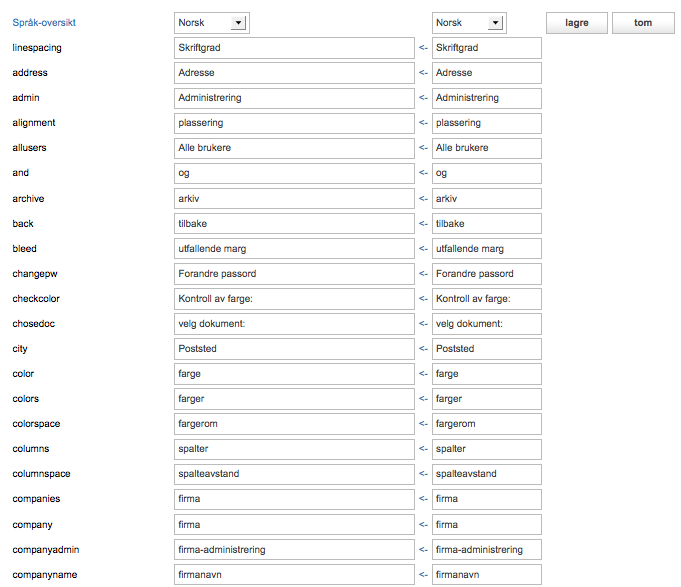This screenshot has height=587, width=681.
Task: Click the copy arrow for the changepw row
Action: 423,274
